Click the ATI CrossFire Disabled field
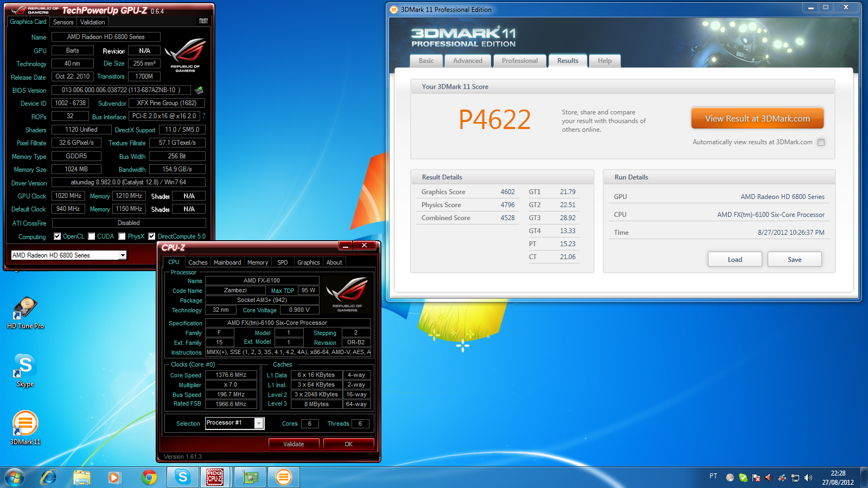 click(129, 223)
